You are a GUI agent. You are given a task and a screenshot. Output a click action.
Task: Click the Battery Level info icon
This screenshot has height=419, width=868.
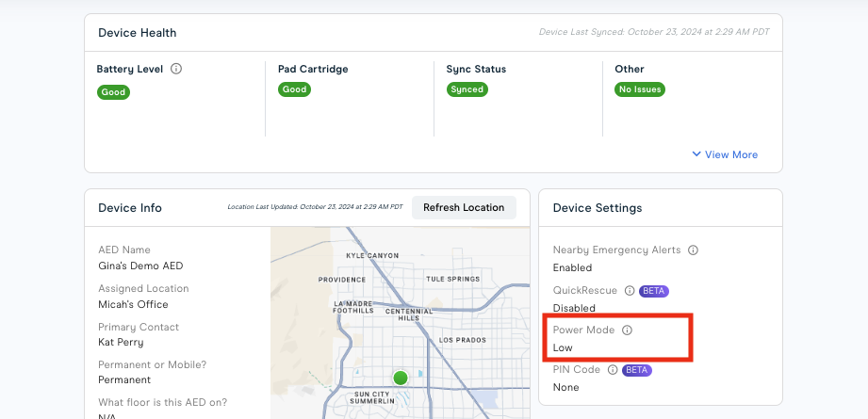tap(176, 69)
